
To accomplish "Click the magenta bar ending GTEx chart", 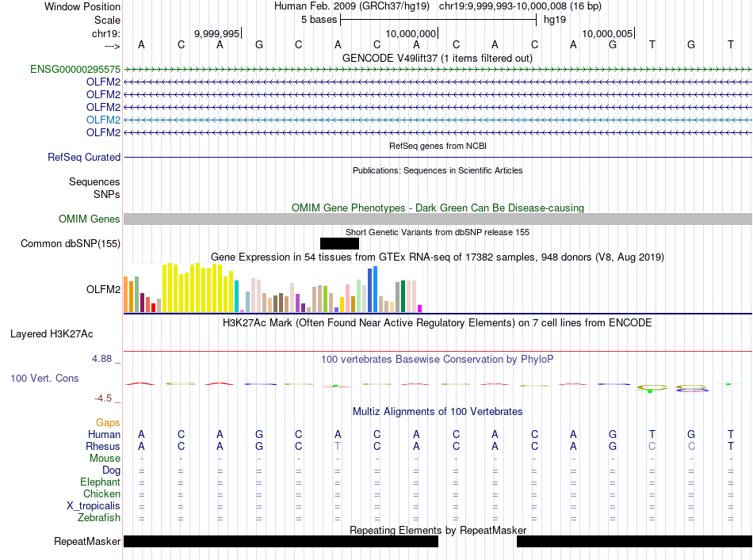I will point(420,309).
